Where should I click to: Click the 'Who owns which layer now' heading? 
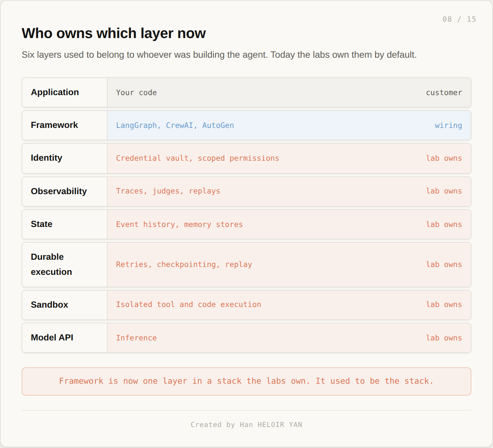click(x=114, y=33)
